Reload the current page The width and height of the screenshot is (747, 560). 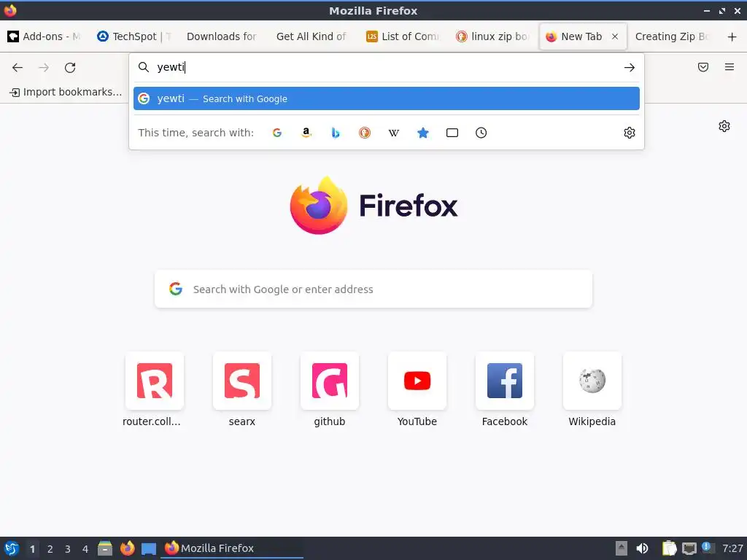[70, 68]
